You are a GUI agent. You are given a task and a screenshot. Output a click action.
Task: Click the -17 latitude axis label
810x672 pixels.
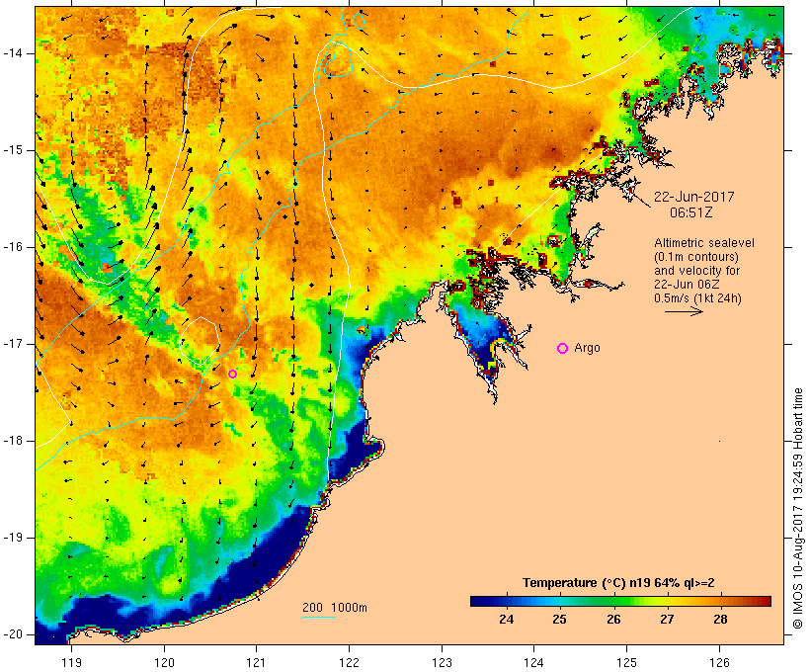pos(12,344)
